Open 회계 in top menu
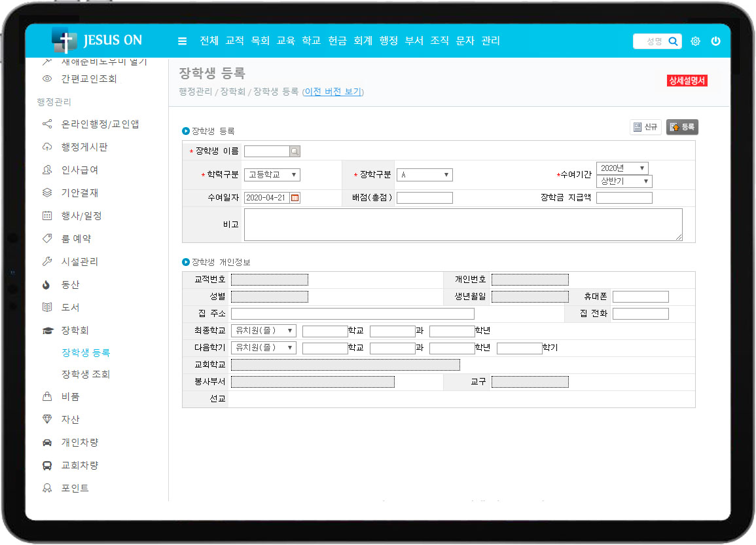 click(x=363, y=41)
